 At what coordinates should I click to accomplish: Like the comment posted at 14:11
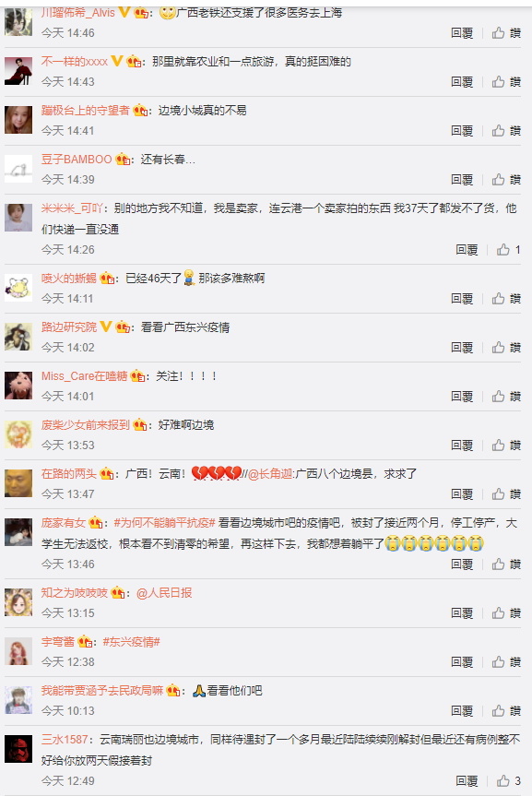(x=506, y=299)
